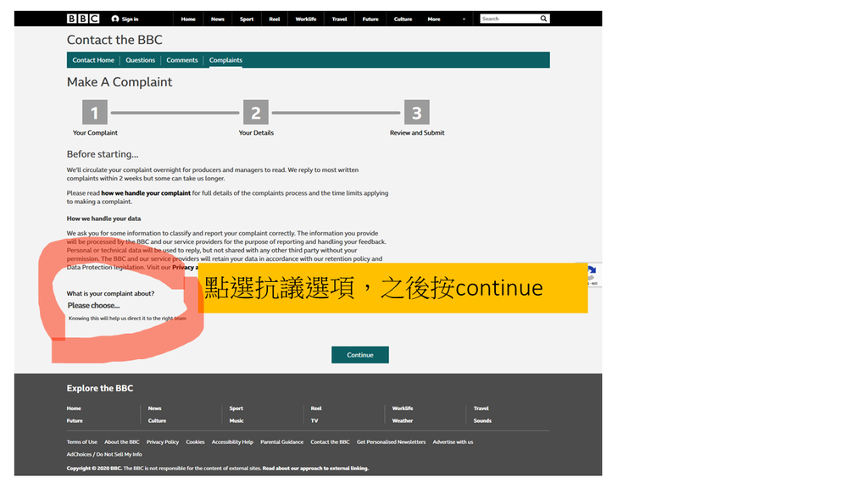
Task: Click step 3 Review and Submit marker
Action: tap(417, 113)
